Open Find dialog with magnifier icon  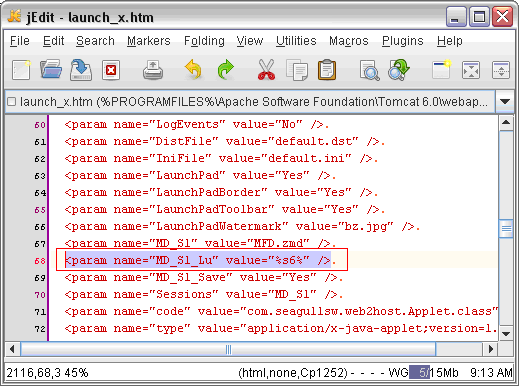369,70
